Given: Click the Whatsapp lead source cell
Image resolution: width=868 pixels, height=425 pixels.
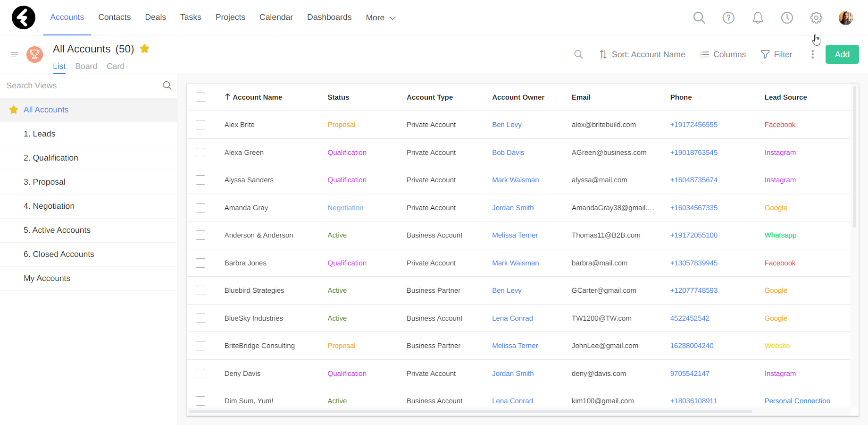Looking at the screenshot, I should point(780,235).
